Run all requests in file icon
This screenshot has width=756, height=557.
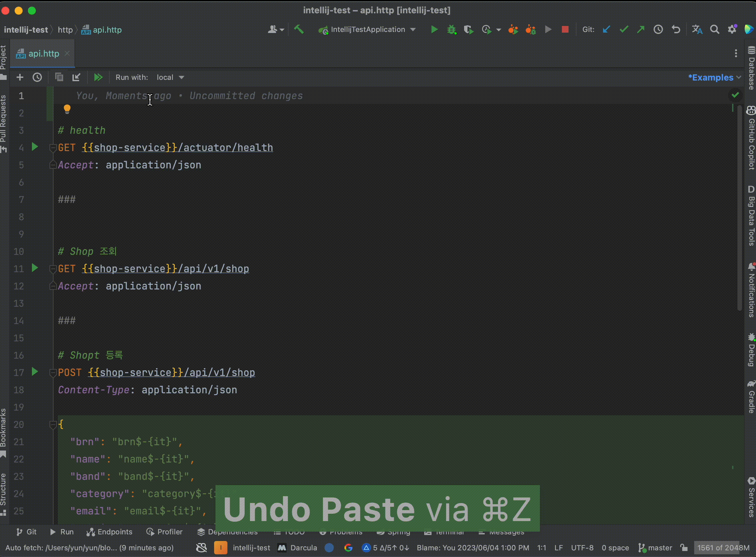pyautogui.click(x=98, y=78)
